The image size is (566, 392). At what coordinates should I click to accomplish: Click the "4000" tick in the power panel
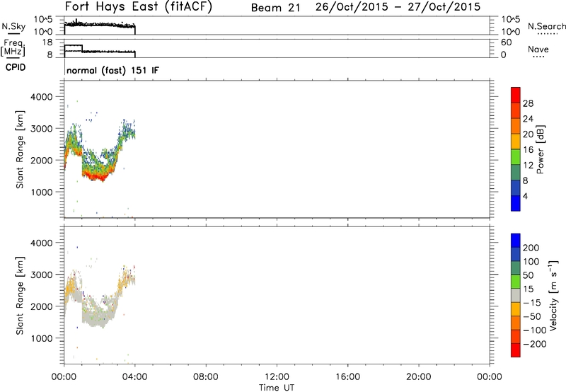click(x=42, y=97)
